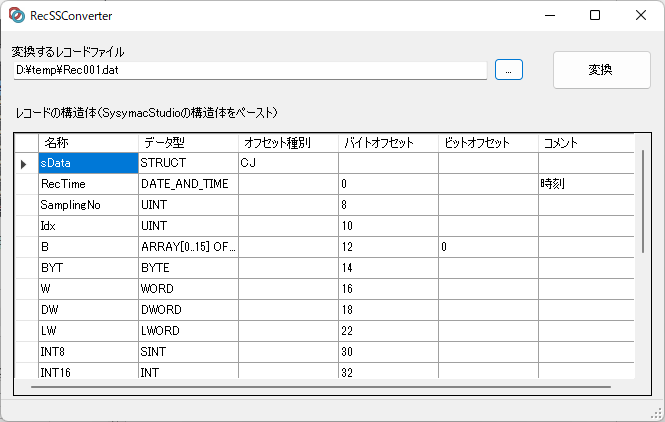Click the RecSSConverter app icon in title bar

click(x=17, y=16)
